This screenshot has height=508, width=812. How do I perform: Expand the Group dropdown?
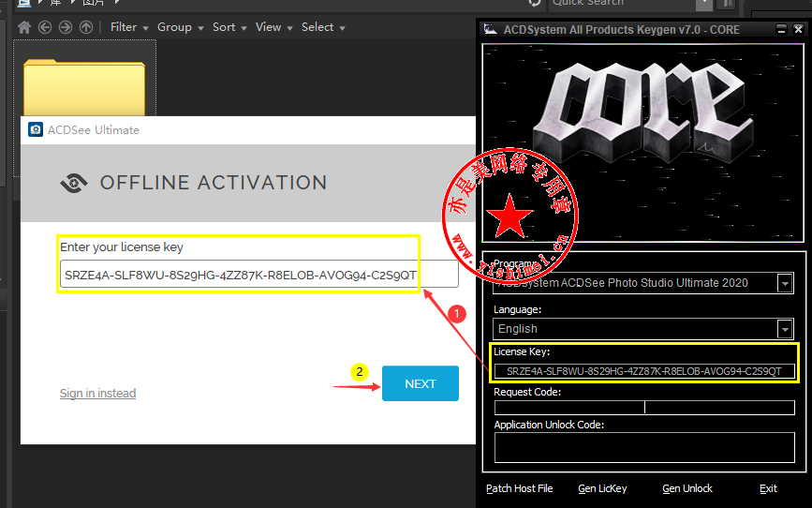pyautogui.click(x=179, y=27)
